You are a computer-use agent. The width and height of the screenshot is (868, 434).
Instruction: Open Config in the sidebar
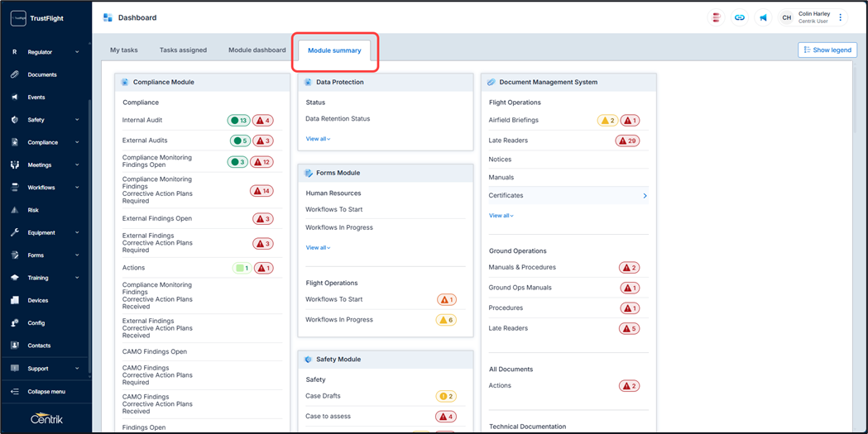[x=36, y=323]
